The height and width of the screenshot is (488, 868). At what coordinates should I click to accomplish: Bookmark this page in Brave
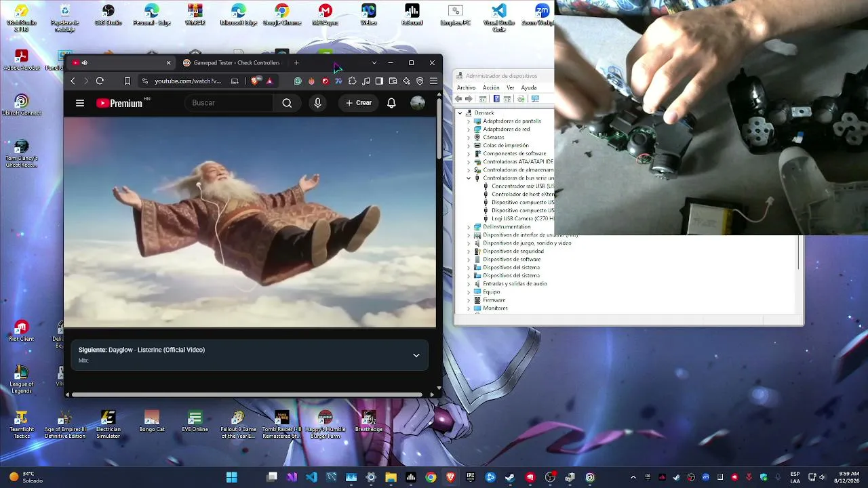click(127, 81)
